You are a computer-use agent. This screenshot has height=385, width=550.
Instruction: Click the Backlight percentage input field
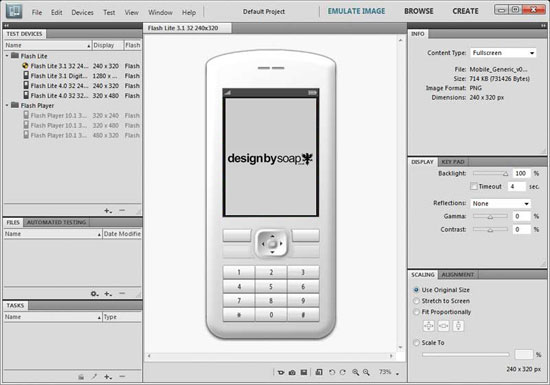(x=521, y=173)
